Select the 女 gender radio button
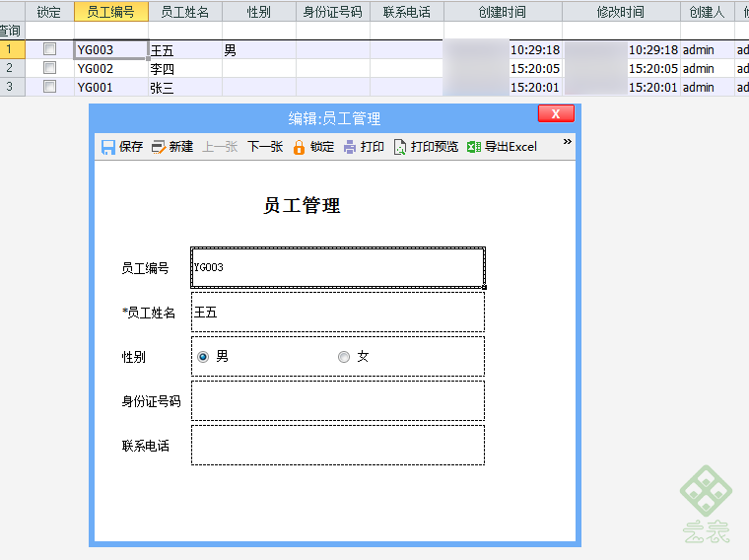This screenshot has height=560, width=749. point(344,357)
